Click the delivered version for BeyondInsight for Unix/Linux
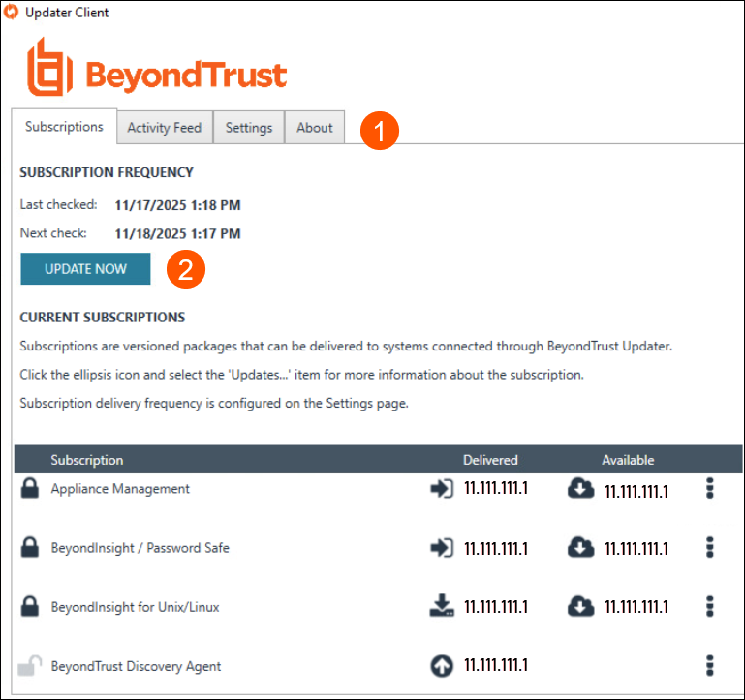Image resolution: width=745 pixels, height=700 pixels. [x=496, y=607]
